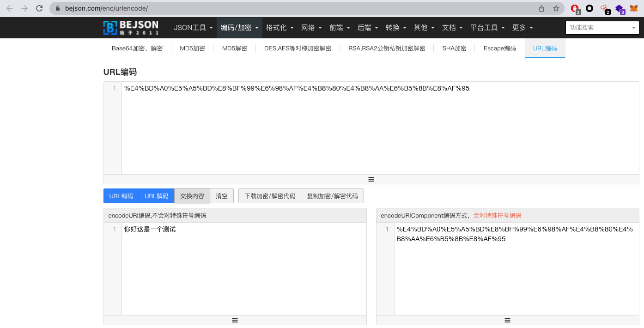Click the URL解码 button
Viewport: 644px width, 328px height.
point(157,196)
